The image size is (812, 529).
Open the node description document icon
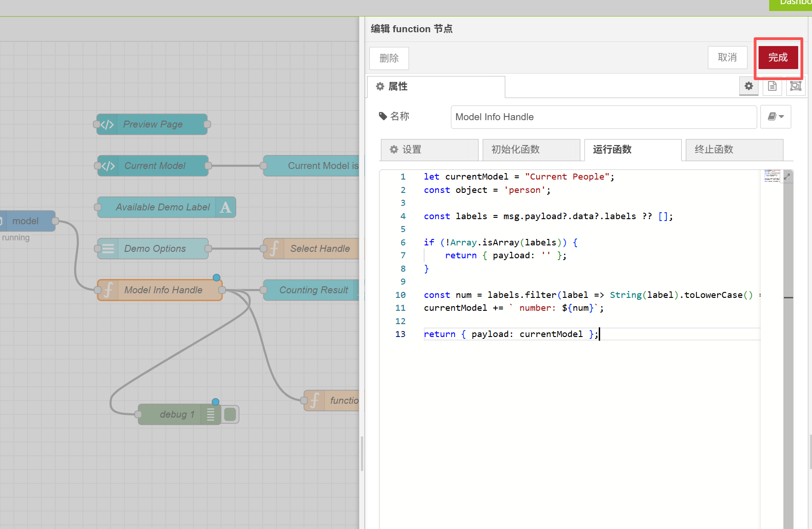click(x=772, y=86)
